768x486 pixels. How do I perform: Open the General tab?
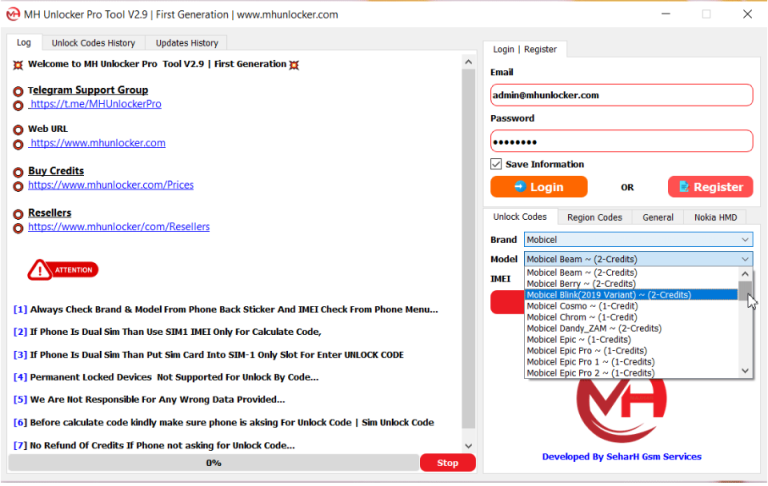658,218
